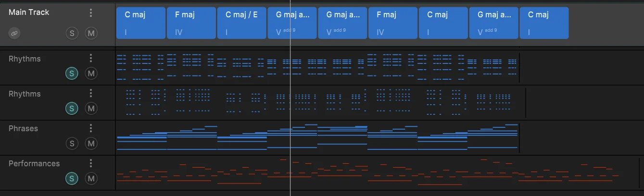The image size is (644, 196).
Task: Click the second Rhythms track label
Action: (x=25, y=94)
